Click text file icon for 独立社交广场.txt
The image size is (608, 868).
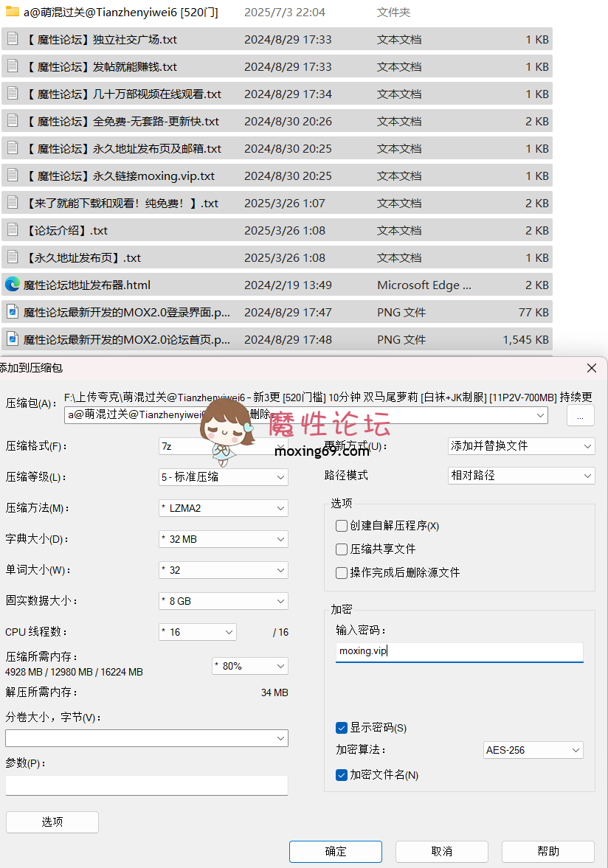click(13, 39)
